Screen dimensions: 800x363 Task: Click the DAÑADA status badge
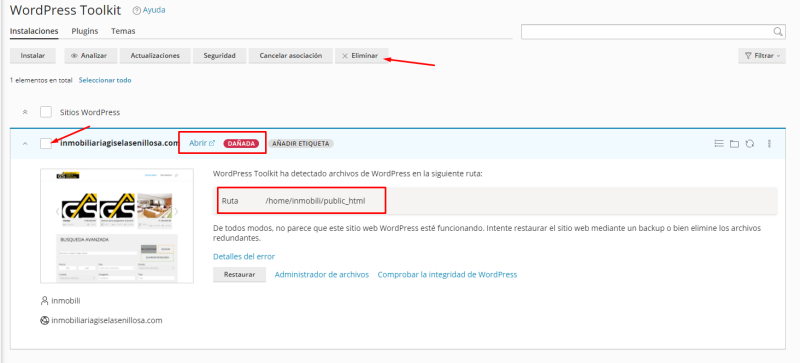pyautogui.click(x=241, y=143)
